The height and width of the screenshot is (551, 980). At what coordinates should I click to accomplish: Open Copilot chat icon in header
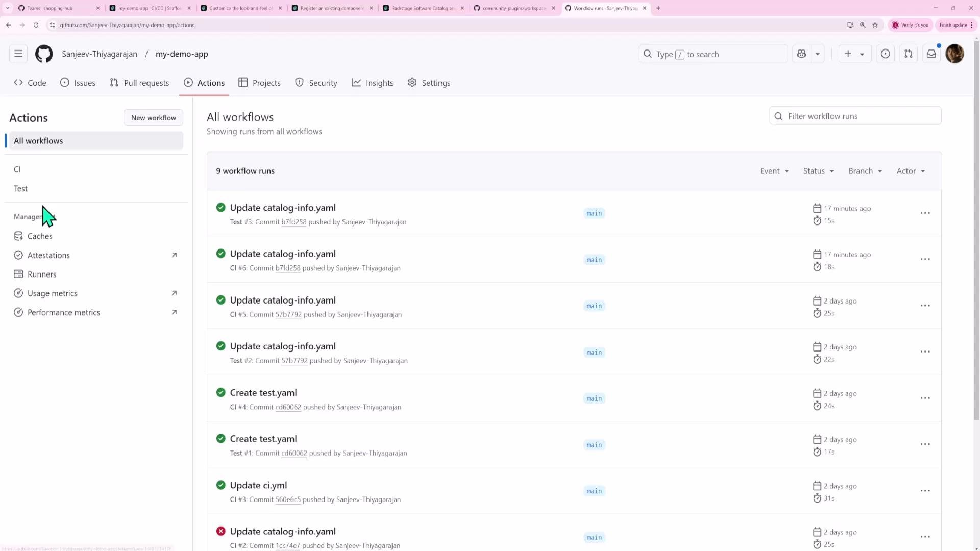[801, 54]
